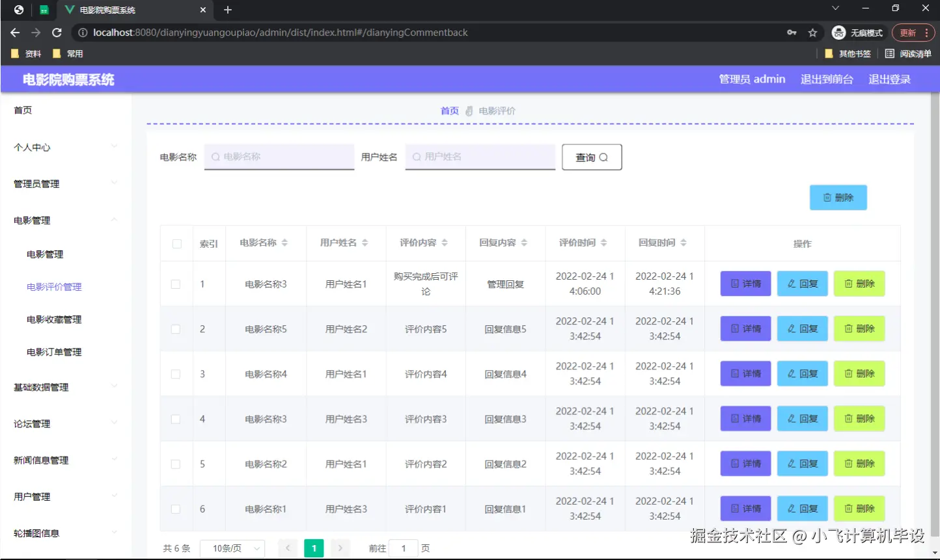
Task: Open 详情 for row 1 电影名称3
Action: pos(746,284)
